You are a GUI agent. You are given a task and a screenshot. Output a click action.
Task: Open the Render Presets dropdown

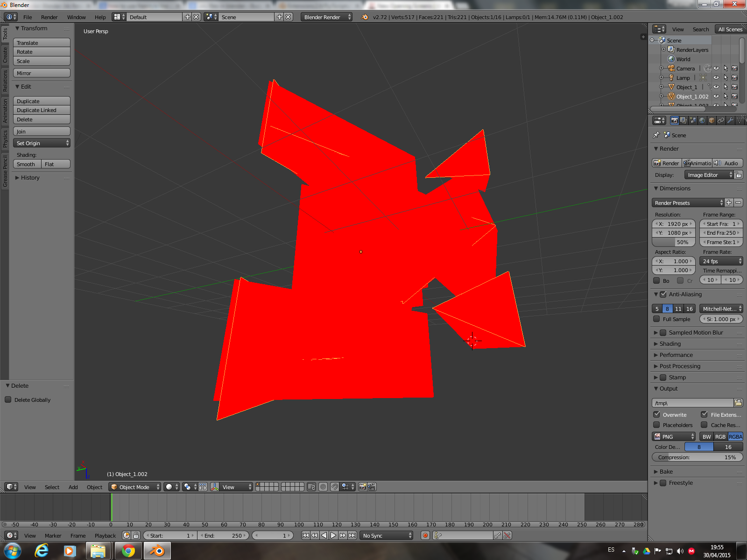[x=688, y=203]
